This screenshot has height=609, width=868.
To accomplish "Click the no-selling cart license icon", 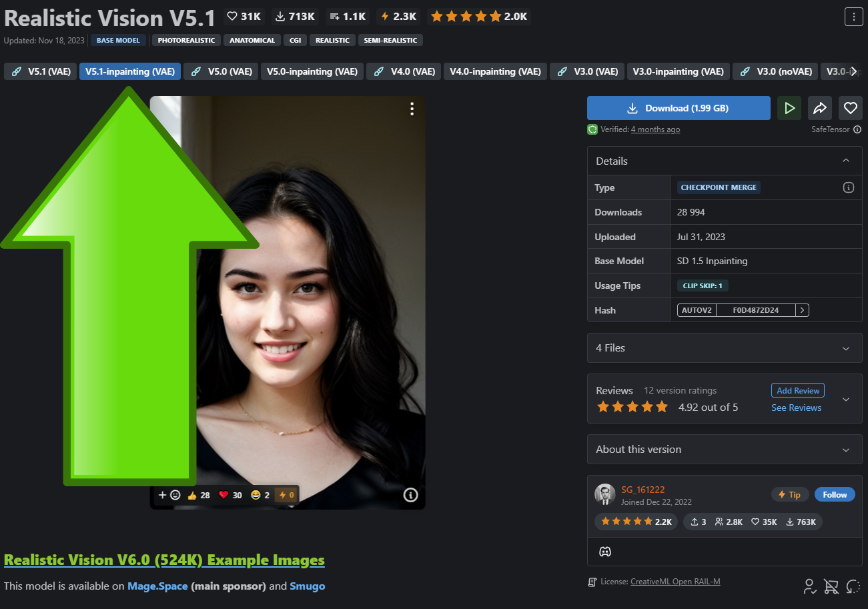I will pos(831,586).
